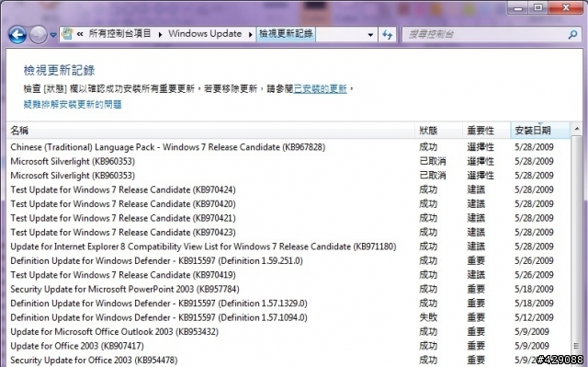The width and height of the screenshot is (588, 367).
Task: Select Test Update KB970419 row
Action: click(x=288, y=275)
